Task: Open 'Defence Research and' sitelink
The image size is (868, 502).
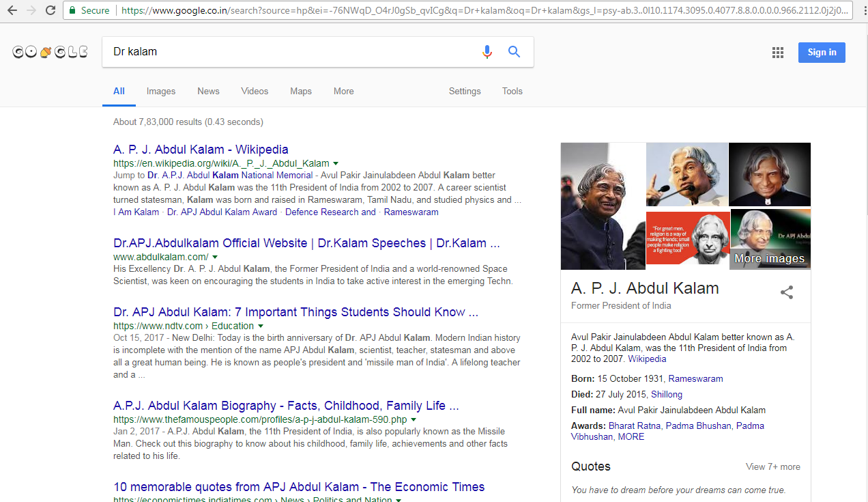Action: pyautogui.click(x=330, y=212)
